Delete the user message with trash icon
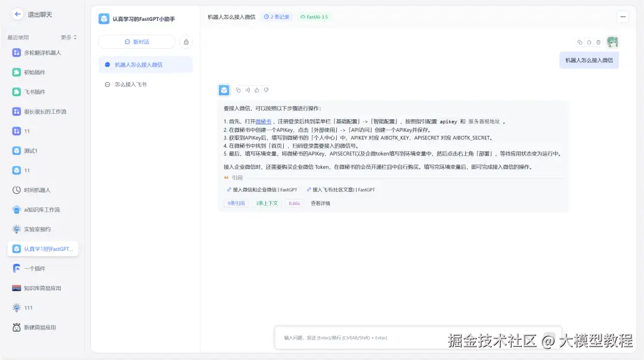Image resolution: width=644 pixels, height=360 pixels. point(599,42)
